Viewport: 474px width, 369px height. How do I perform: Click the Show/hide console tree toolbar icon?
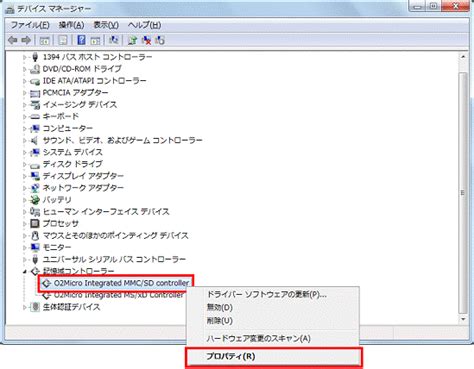point(44,40)
